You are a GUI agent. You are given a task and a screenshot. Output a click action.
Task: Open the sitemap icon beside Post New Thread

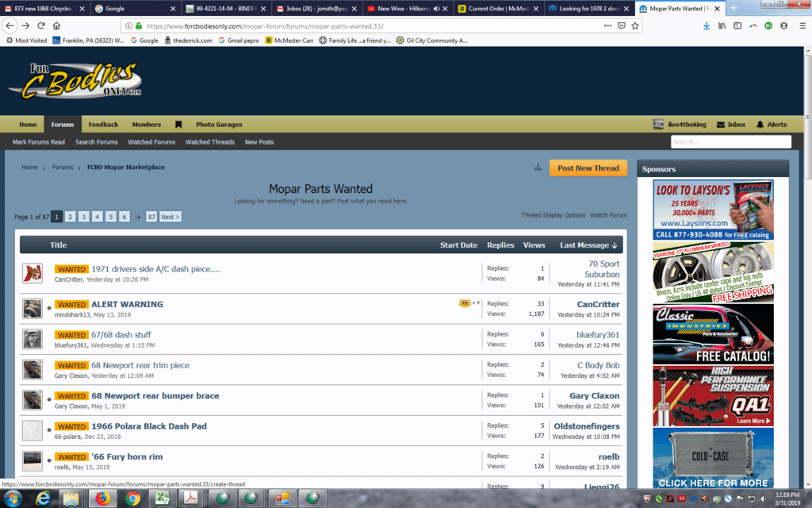pos(538,167)
